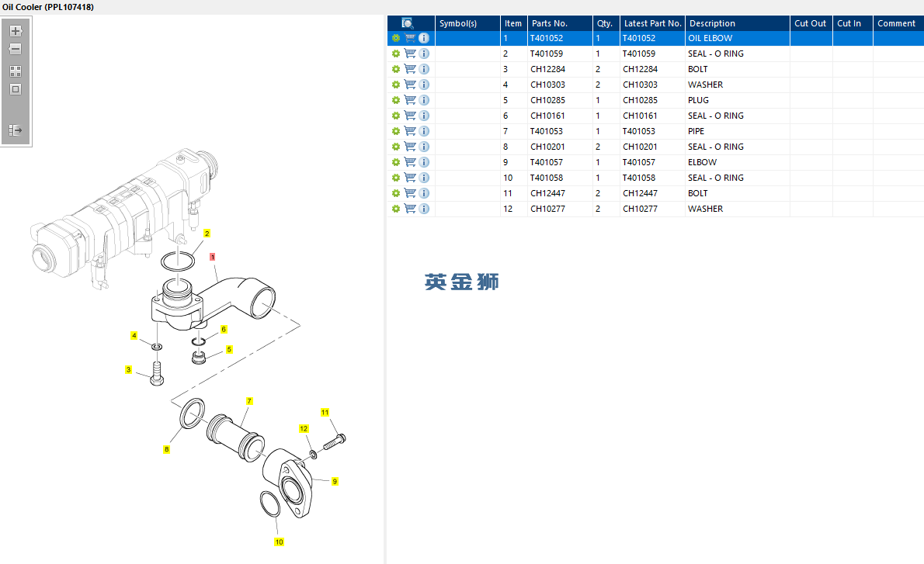The width and height of the screenshot is (924, 564).
Task: Select callout 1 on the diagram
Action: click(213, 257)
